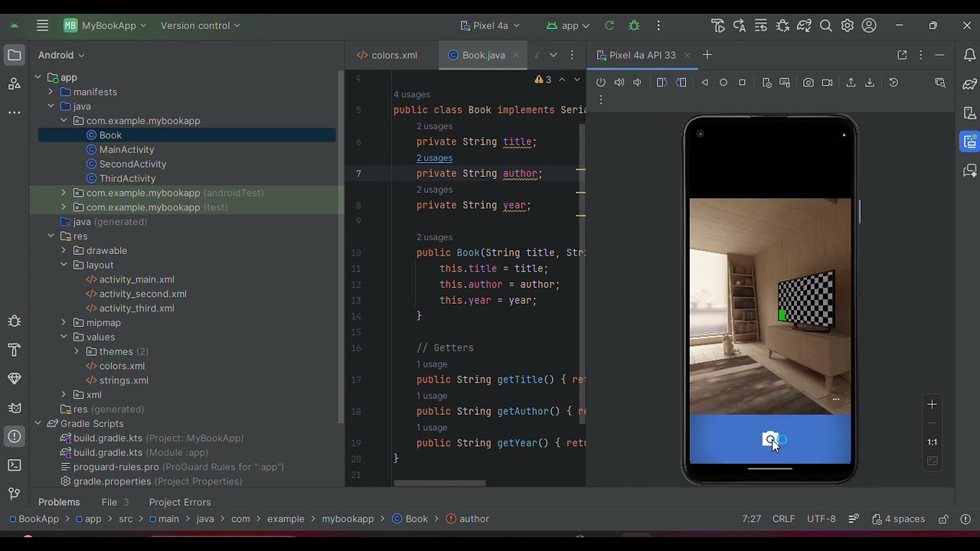Screen dimensions: 980x551
Task: Rotate emulator left icon
Action: point(662,83)
